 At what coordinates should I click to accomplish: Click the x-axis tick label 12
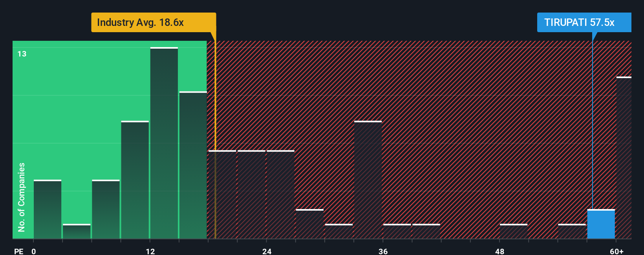150,251
